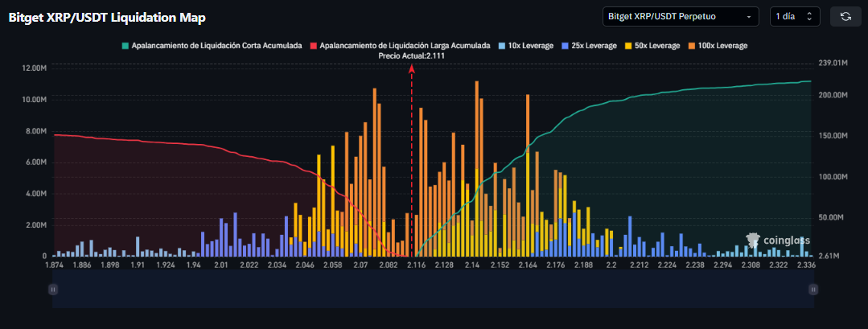Viewport: 868px width, 329px height.
Task: Toggle Apalancamiento de Liquidación Larga Acumulada legend
Action: (401, 46)
